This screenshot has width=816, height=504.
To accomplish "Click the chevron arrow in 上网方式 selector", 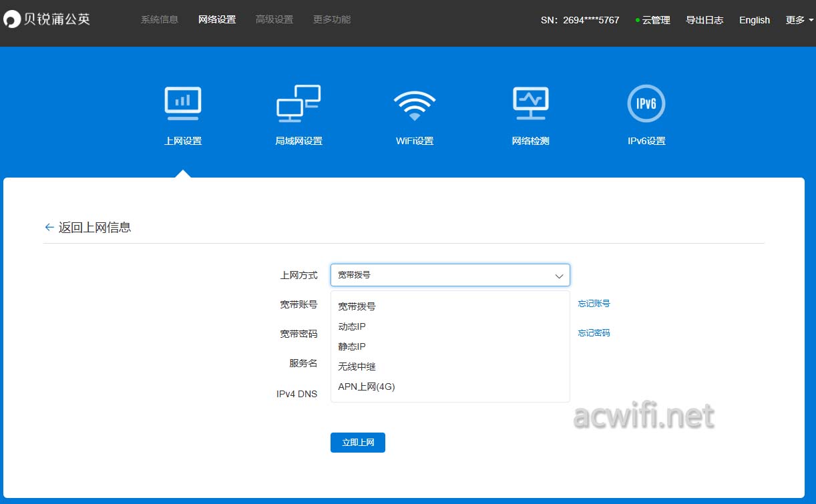I will pos(559,276).
